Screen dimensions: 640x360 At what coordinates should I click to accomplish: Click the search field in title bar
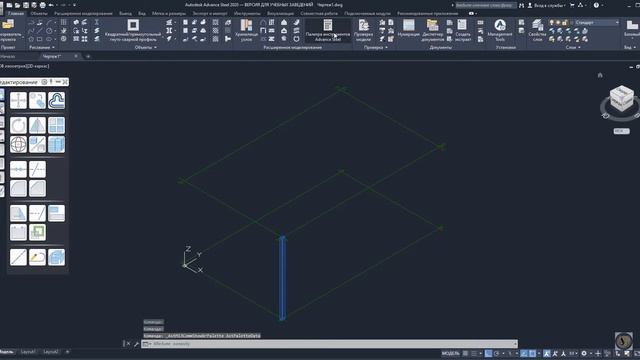(x=486, y=5)
